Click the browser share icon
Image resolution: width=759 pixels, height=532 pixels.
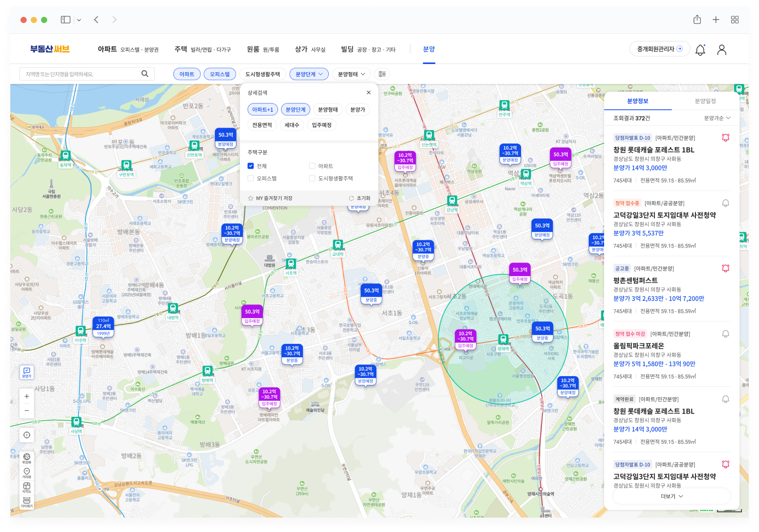tap(697, 19)
